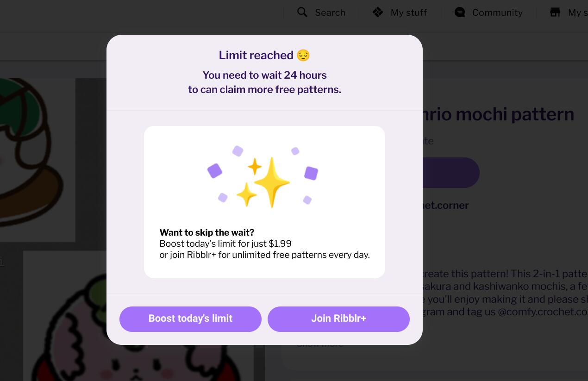The width and height of the screenshot is (588, 381).
Task: Open the Search menu item
Action: pyautogui.click(x=330, y=13)
